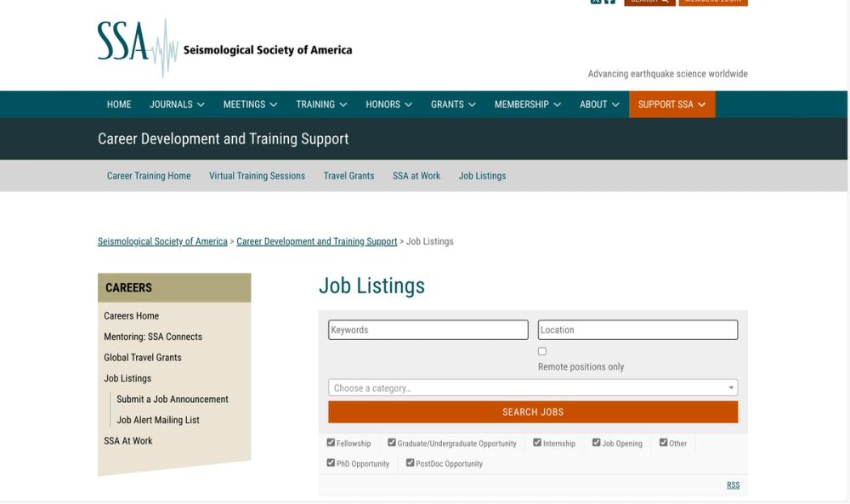Open SSA at Work subnav tab
Viewport: 850px width, 504px height.
[x=416, y=176]
